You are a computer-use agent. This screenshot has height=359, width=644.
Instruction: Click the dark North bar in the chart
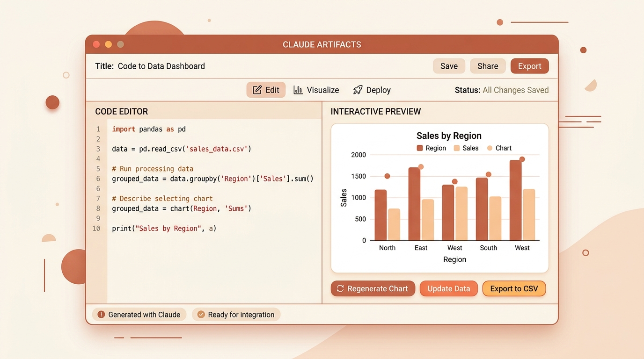(381, 215)
